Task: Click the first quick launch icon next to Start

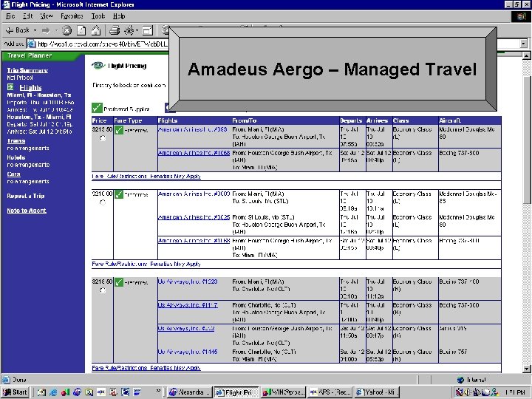Action: [x=41, y=392]
